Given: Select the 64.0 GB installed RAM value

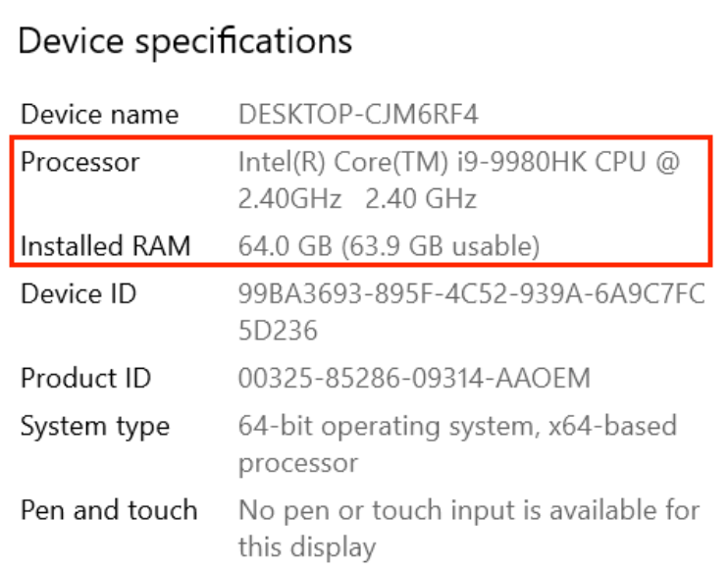Looking at the screenshot, I should click(x=286, y=246).
